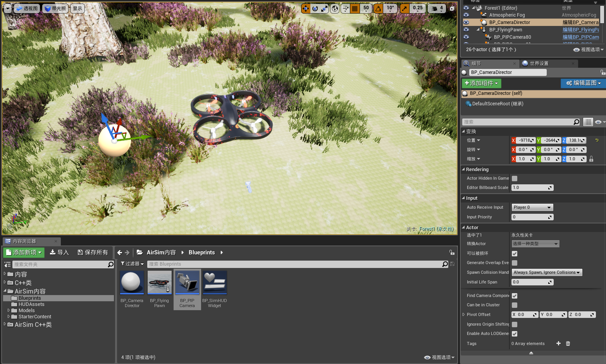Toggle visibility of Atmospheric Fog actor
This screenshot has height=364, width=606.
click(x=466, y=15)
